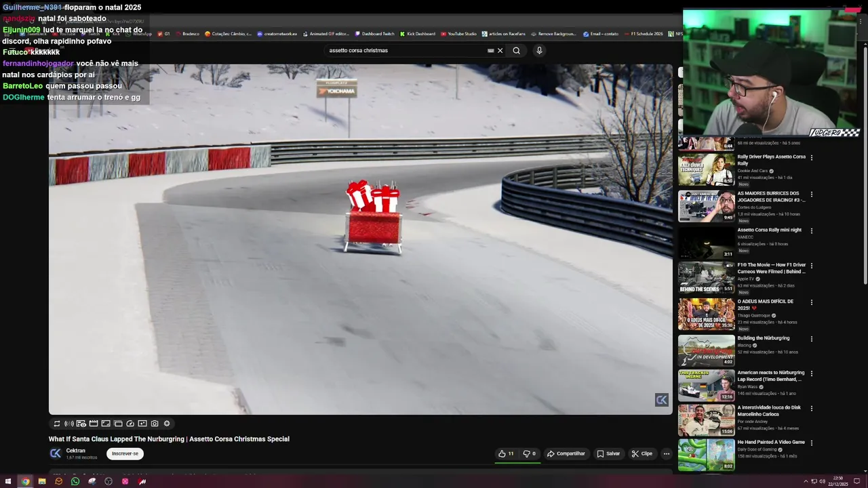Viewport: 868px width, 488px height.
Task: Open options for 'O ADEUS MAIS DIFÍCIL DE 2025' video
Action: click(812, 303)
